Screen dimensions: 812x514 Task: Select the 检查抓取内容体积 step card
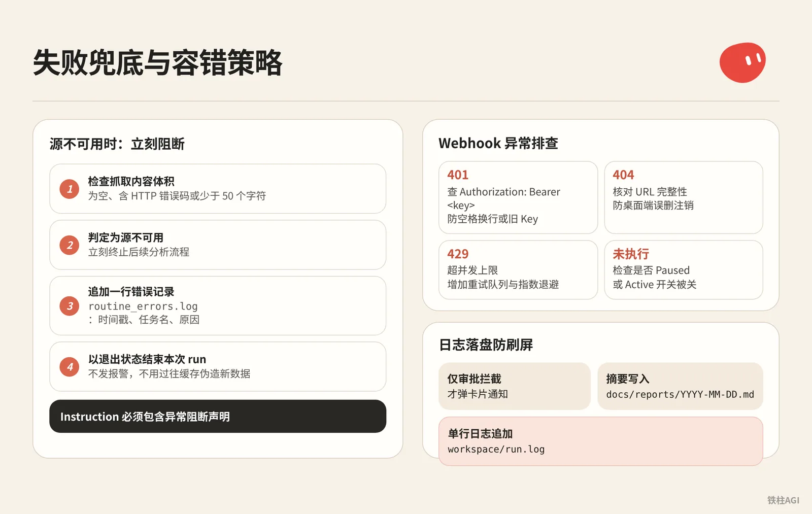[x=218, y=189]
